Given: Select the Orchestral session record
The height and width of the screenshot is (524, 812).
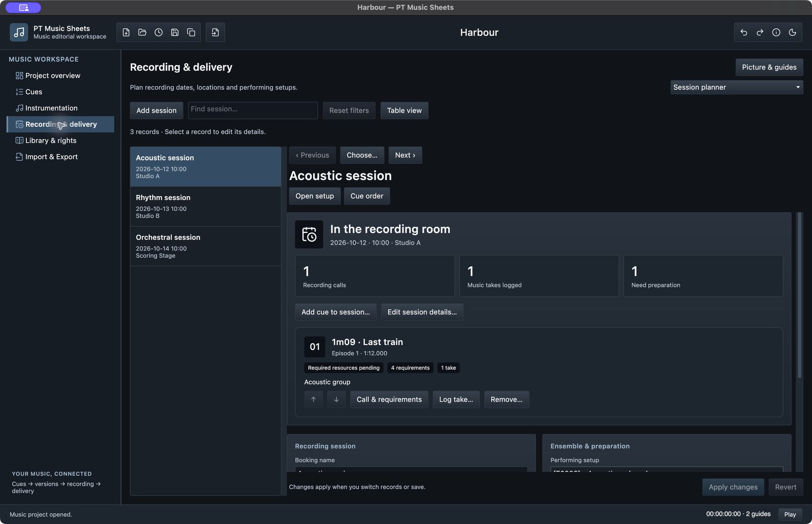Looking at the screenshot, I should coord(206,246).
